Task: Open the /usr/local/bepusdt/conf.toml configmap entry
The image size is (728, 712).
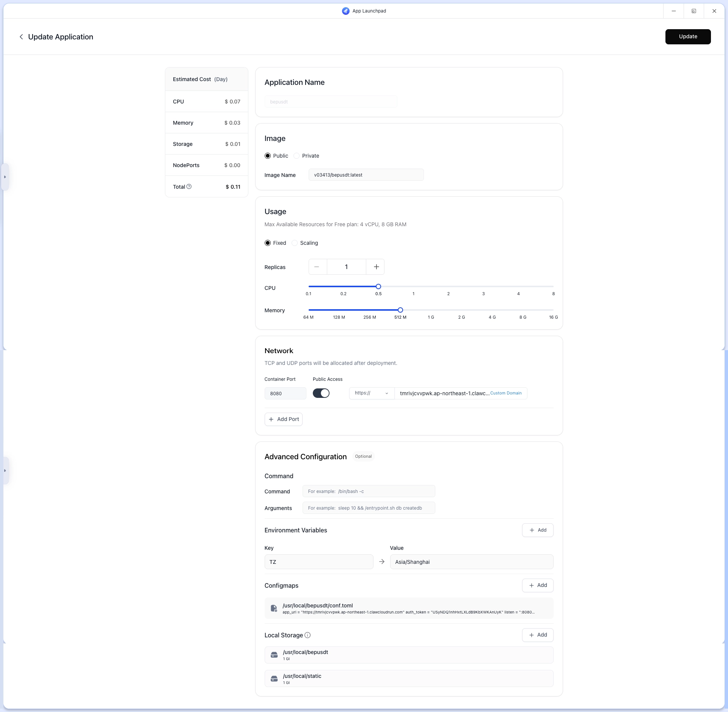Action: click(x=409, y=608)
